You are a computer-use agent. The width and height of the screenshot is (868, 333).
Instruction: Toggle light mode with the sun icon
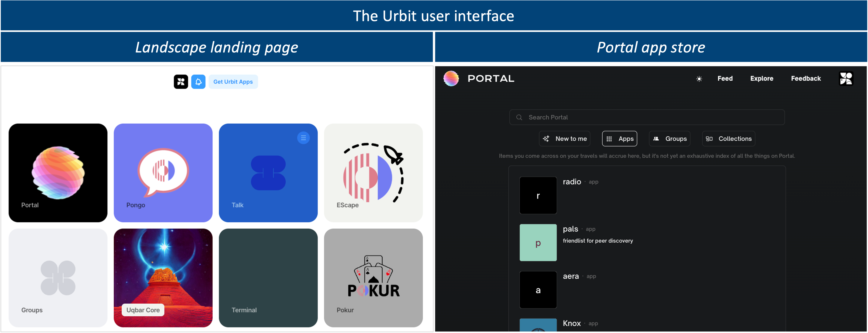[699, 78]
